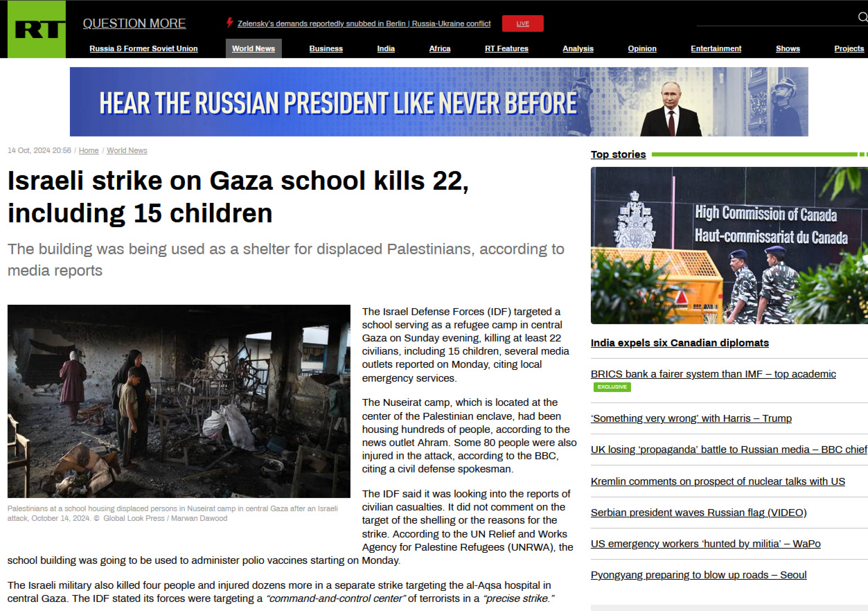This screenshot has height=611, width=868.
Task: Open the Opinion section
Action: [x=642, y=48]
